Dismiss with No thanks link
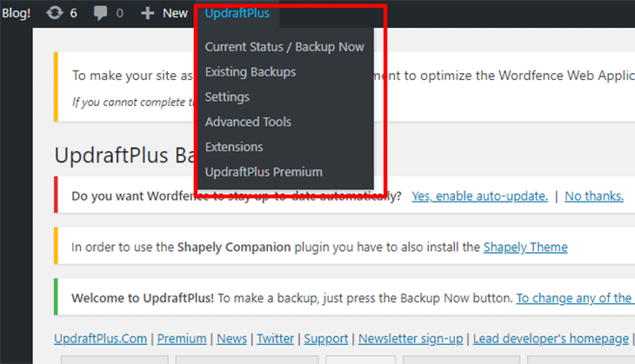This screenshot has width=635, height=364. (594, 196)
